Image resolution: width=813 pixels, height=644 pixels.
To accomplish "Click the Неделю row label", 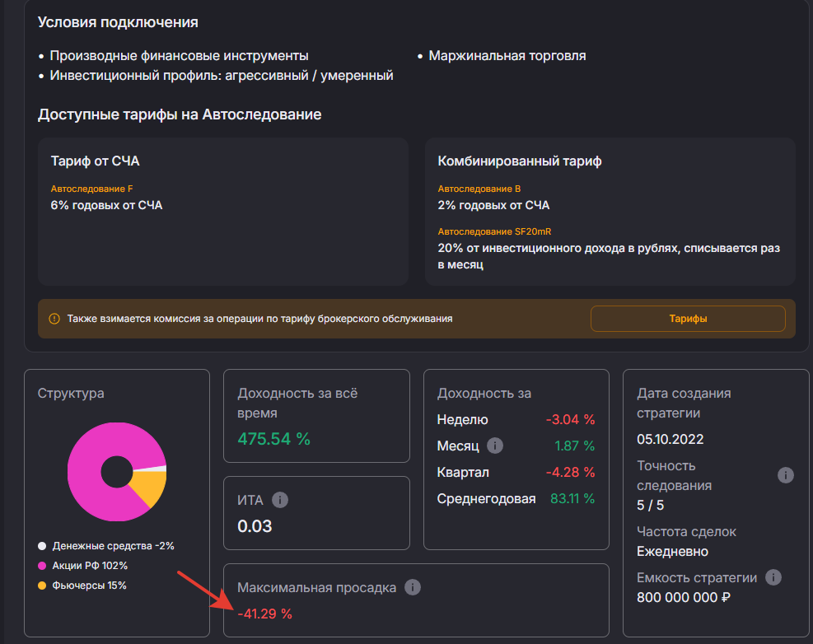I will [x=462, y=419].
